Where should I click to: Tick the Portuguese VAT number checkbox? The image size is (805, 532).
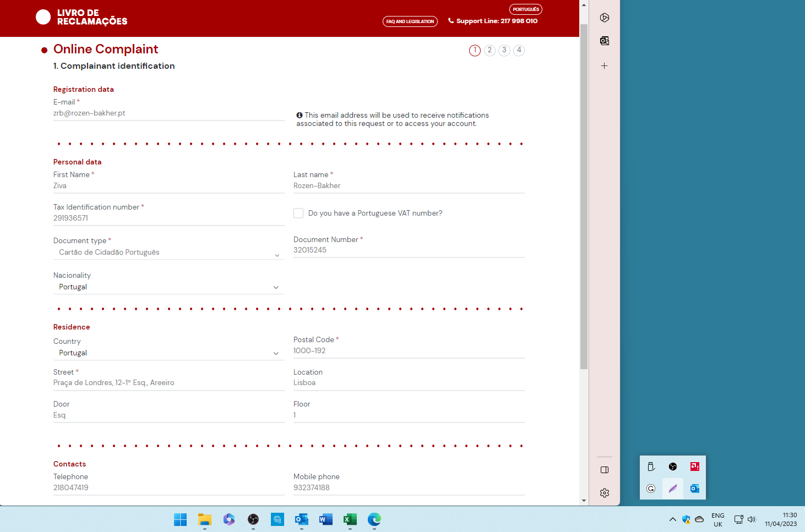coord(298,213)
